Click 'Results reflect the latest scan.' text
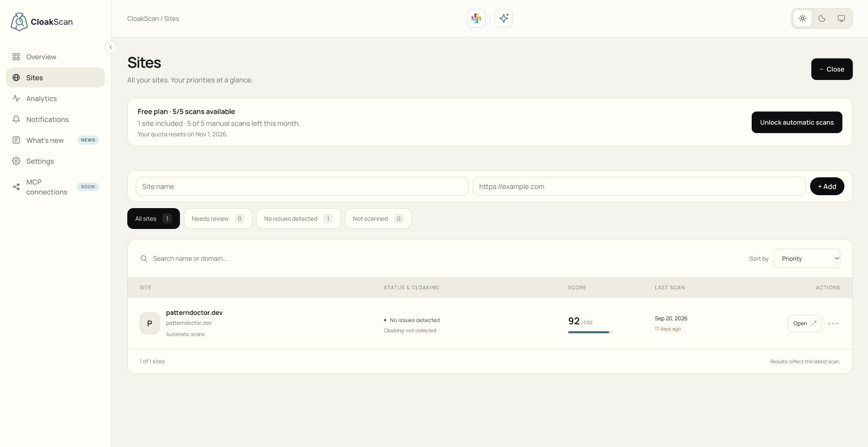This screenshot has height=447, width=868. (805, 362)
